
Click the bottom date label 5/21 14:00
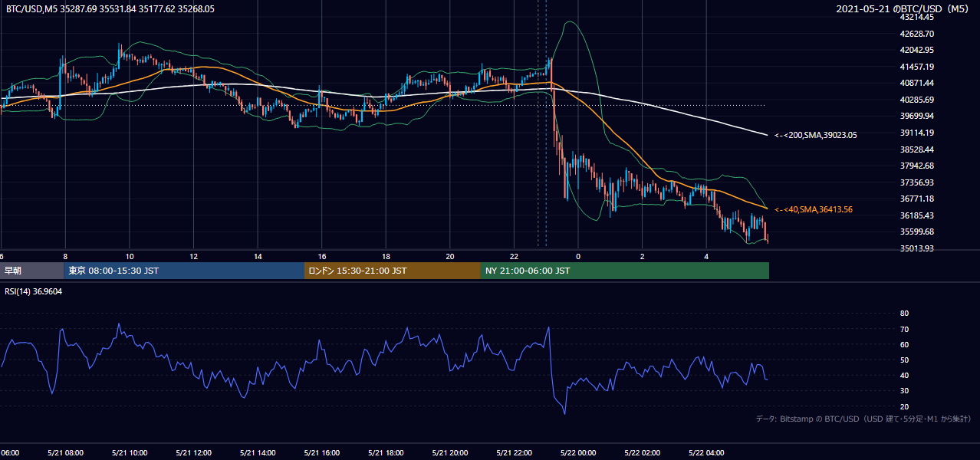click(258, 452)
